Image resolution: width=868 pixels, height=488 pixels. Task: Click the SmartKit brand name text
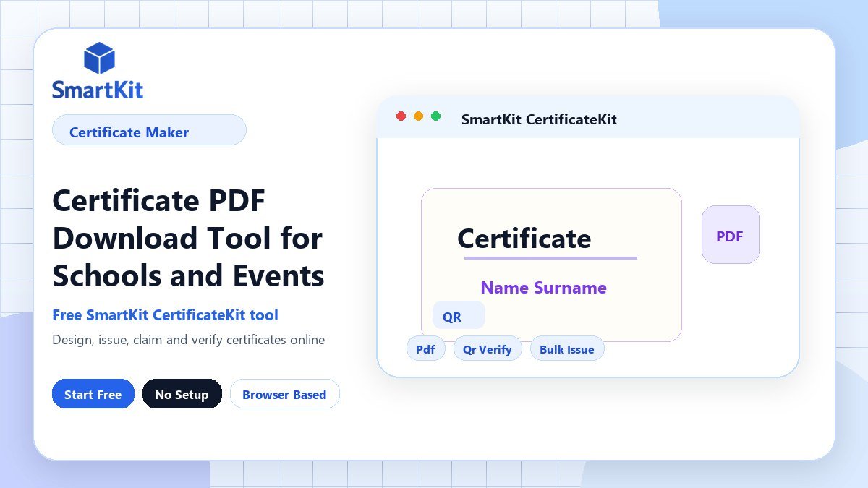[x=98, y=90]
